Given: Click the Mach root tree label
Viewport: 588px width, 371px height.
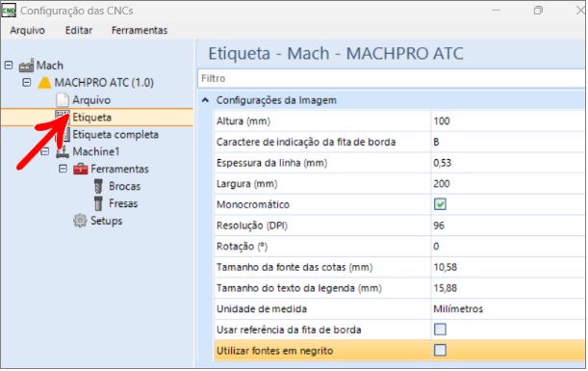Looking at the screenshot, I should [x=50, y=66].
